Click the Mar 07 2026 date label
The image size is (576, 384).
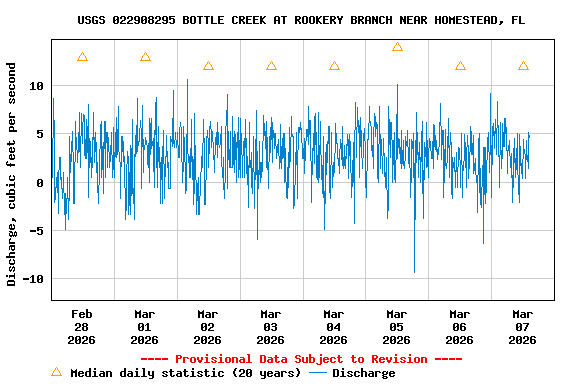(522, 327)
